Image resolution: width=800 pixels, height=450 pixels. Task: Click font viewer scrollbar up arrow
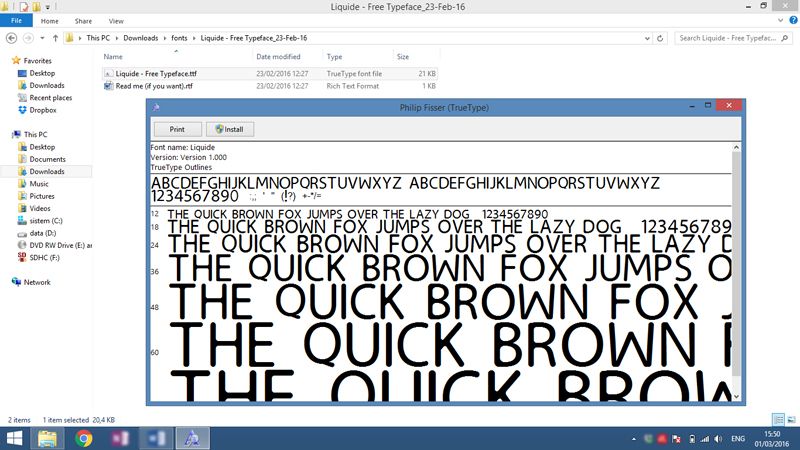736,147
